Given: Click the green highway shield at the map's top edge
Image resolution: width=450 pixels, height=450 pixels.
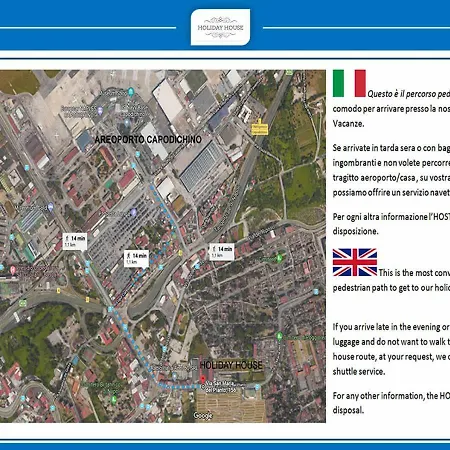Looking at the screenshot, I should click(x=289, y=72).
